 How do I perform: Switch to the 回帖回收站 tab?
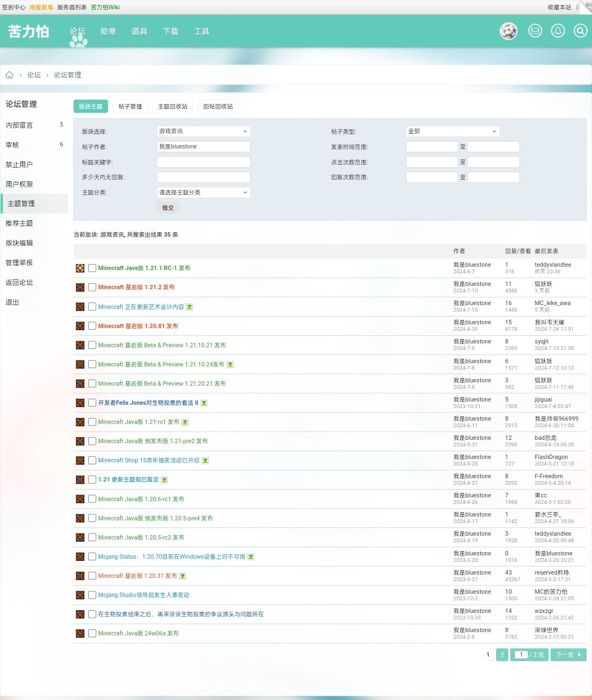[218, 106]
